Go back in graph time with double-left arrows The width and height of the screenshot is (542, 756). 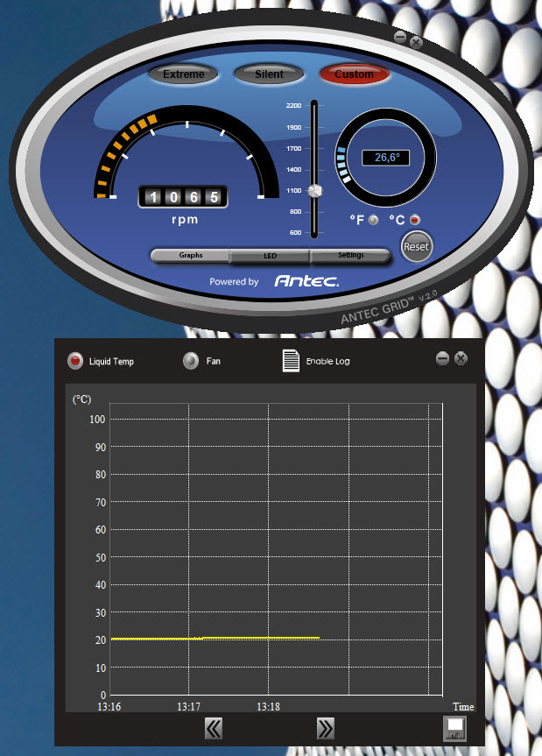[214, 729]
